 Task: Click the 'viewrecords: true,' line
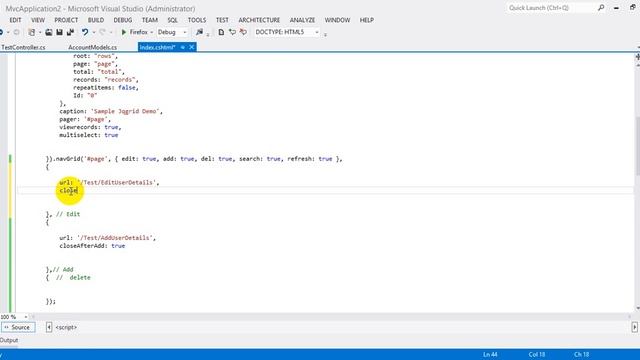[90, 127]
